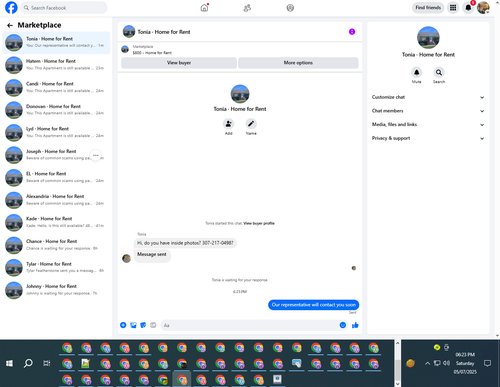Choose a sticker icon in composer
The height and width of the screenshot is (387, 500).
tap(143, 325)
